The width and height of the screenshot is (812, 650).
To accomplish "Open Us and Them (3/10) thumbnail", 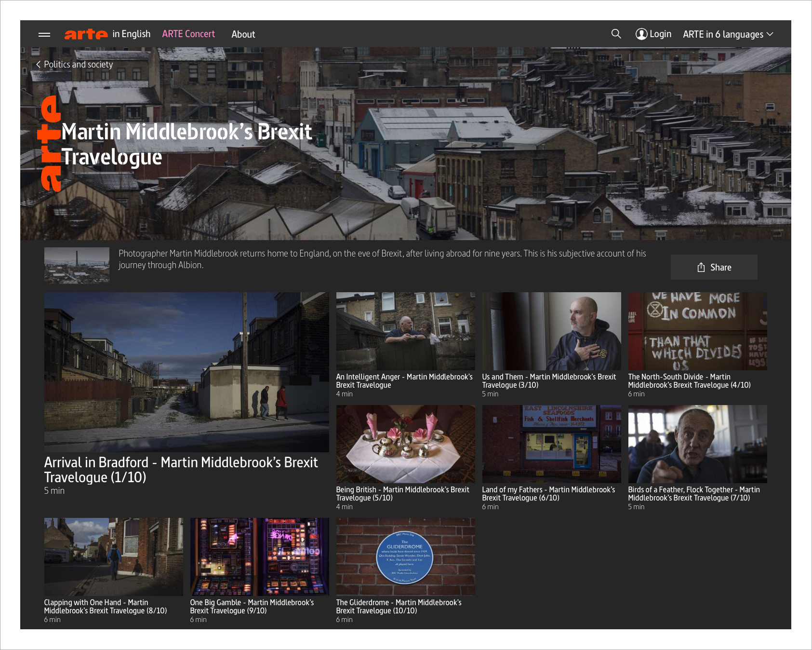I will pyautogui.click(x=551, y=331).
